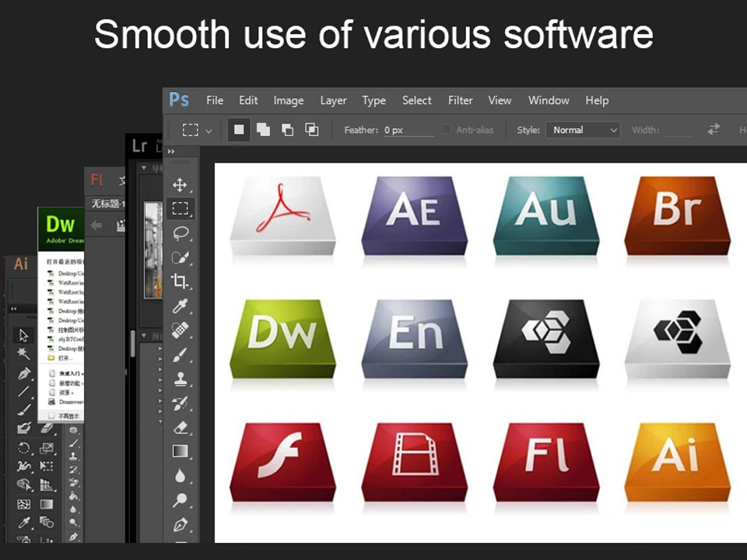
Task: Select the Lasso tool
Action: coord(181,233)
